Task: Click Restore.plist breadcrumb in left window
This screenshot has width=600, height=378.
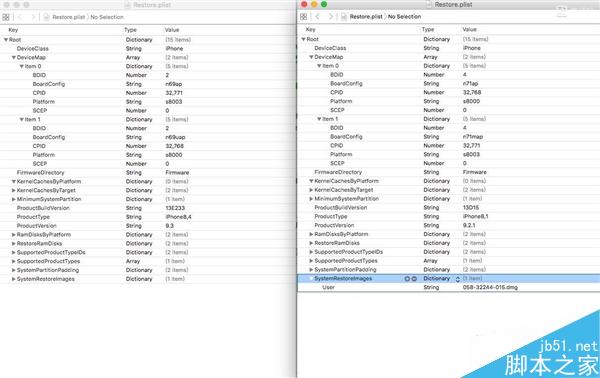Action: (x=69, y=17)
